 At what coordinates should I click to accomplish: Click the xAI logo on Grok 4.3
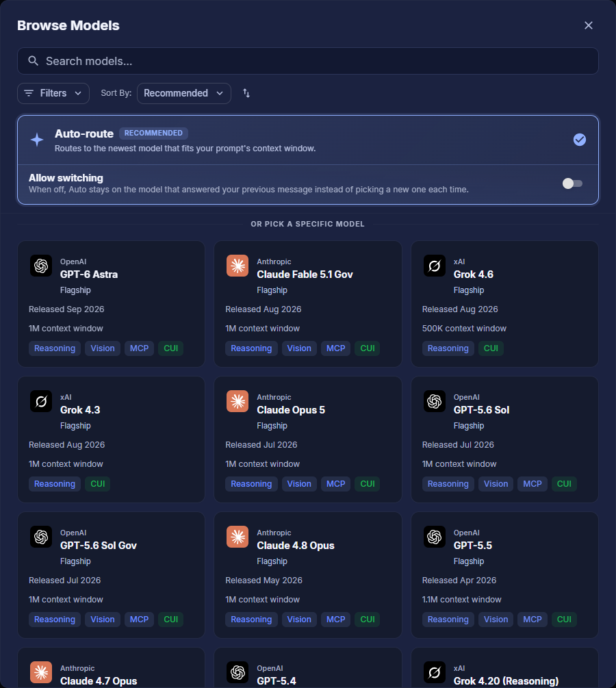click(x=41, y=401)
